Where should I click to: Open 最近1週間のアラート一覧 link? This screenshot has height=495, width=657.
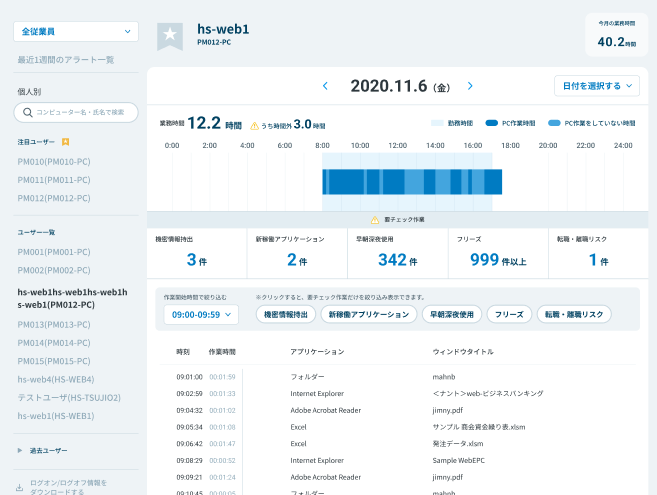click(x=66, y=60)
